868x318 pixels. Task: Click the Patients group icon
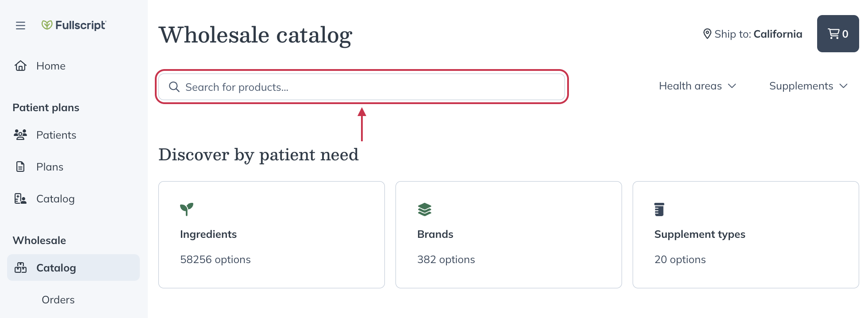pos(20,135)
